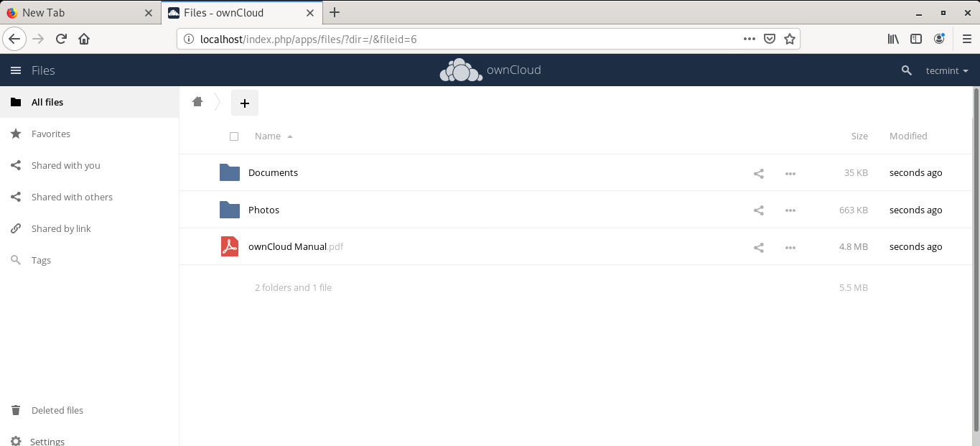Open ownCloud Manual.pdf file link

[296, 246]
